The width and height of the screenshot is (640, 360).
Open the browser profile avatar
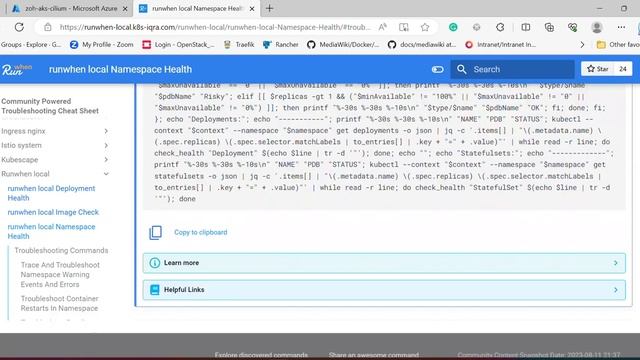(x=597, y=27)
